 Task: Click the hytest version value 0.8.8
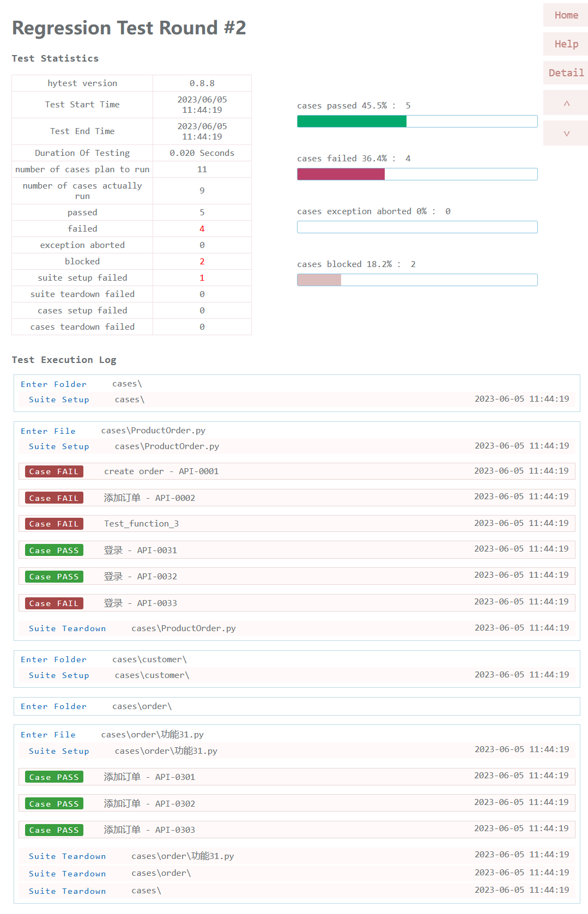[x=202, y=83]
